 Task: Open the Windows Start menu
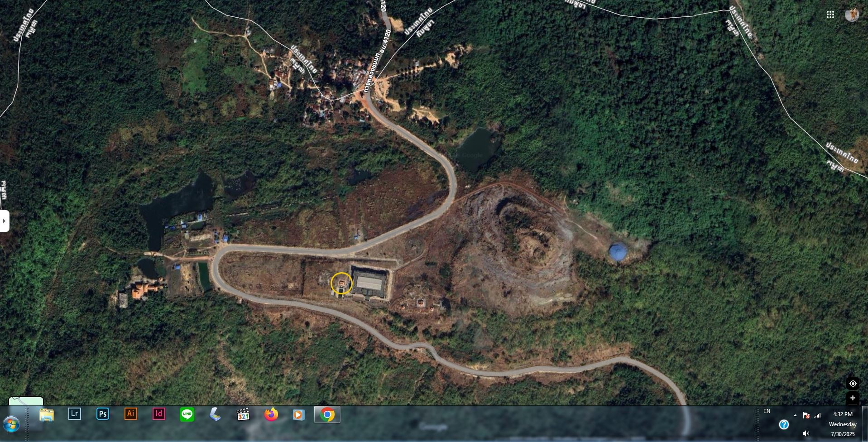[x=11, y=425]
